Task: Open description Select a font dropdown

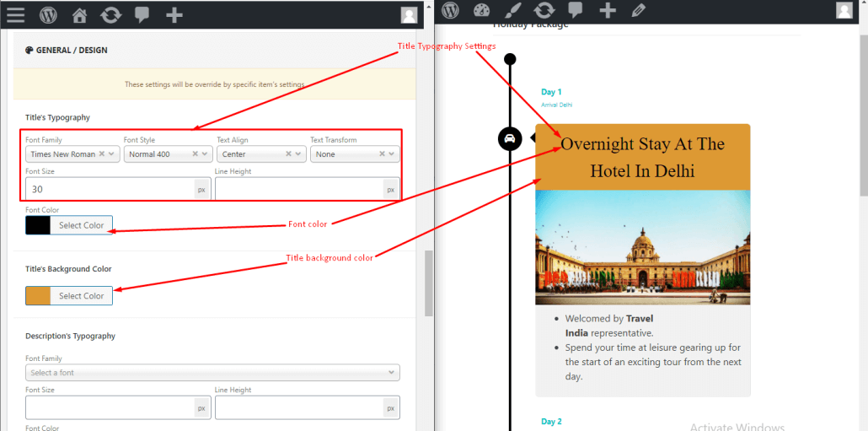Action: (212, 372)
